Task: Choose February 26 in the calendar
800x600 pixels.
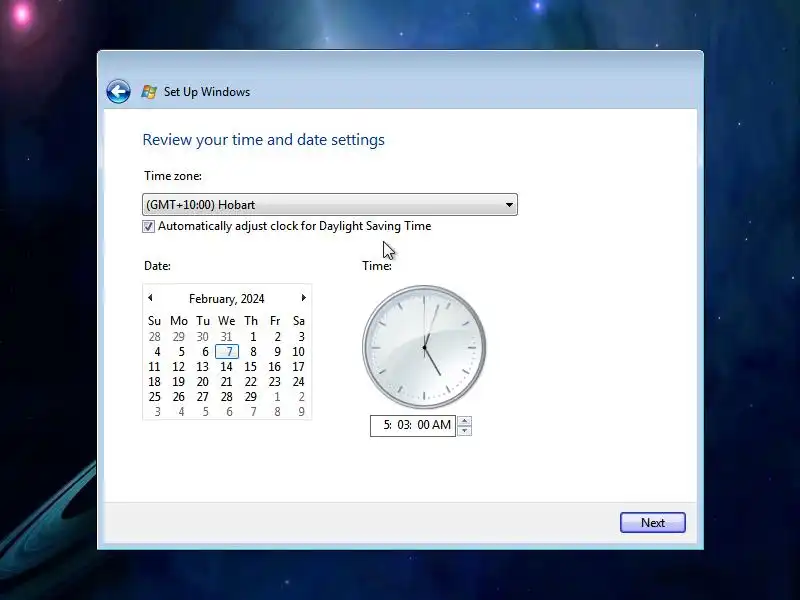Action: (179, 396)
